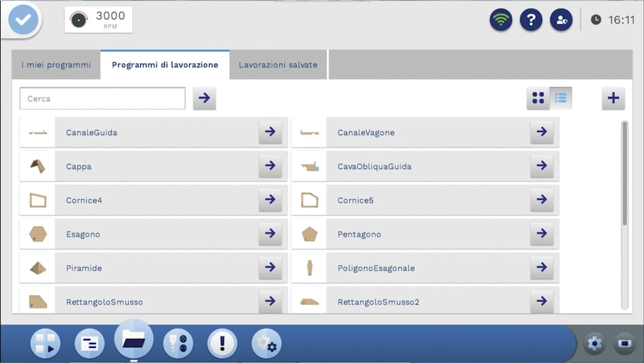644x363 pixels.
Task: Open help with the question mark icon
Action: click(x=531, y=20)
